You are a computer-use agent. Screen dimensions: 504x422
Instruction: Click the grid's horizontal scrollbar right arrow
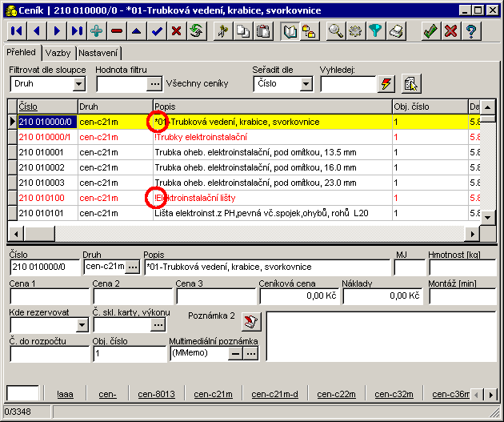473,232
